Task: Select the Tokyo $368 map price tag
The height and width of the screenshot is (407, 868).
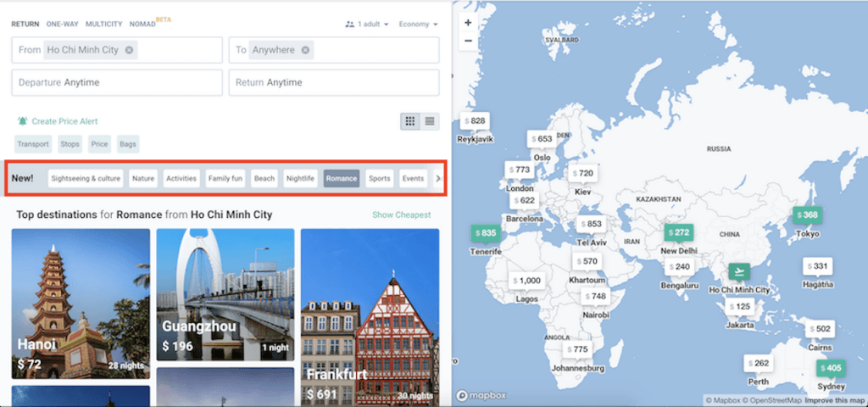Action: [x=807, y=215]
